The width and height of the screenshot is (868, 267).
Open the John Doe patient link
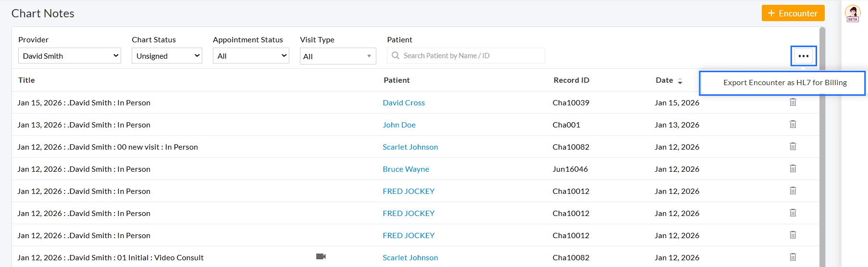click(399, 125)
